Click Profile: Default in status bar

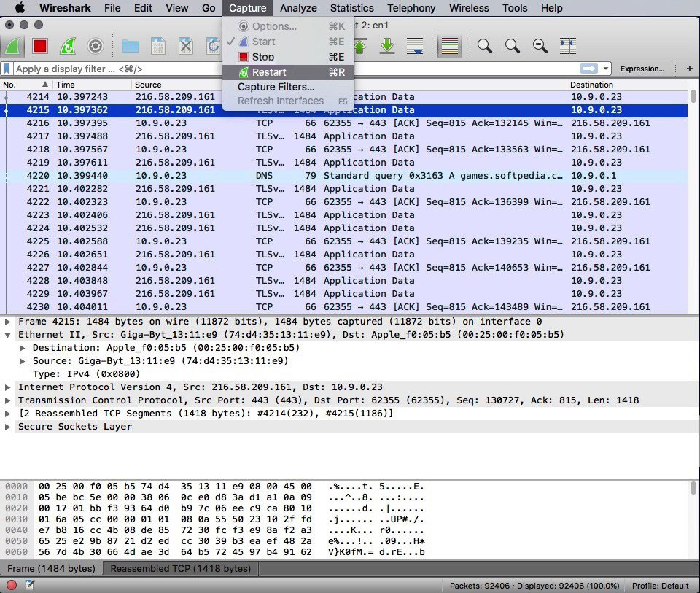click(x=661, y=586)
